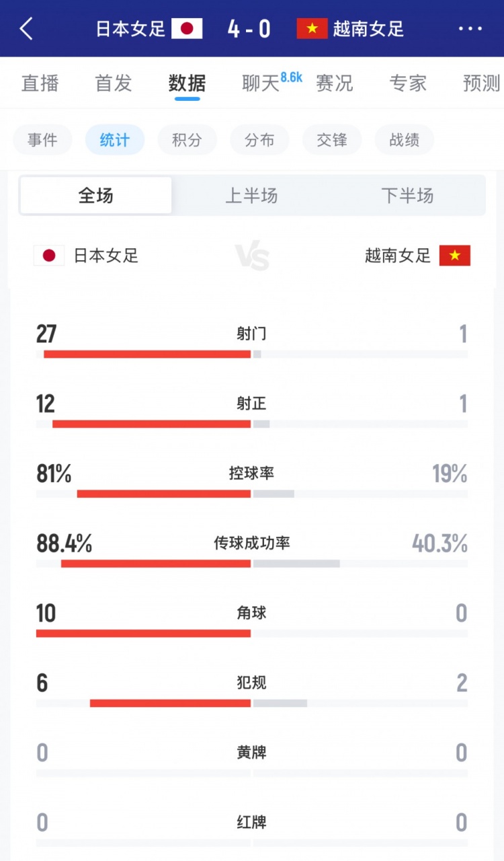The height and width of the screenshot is (861, 504).
Task: Click the 首发 (lineup) link
Action: 112,83
